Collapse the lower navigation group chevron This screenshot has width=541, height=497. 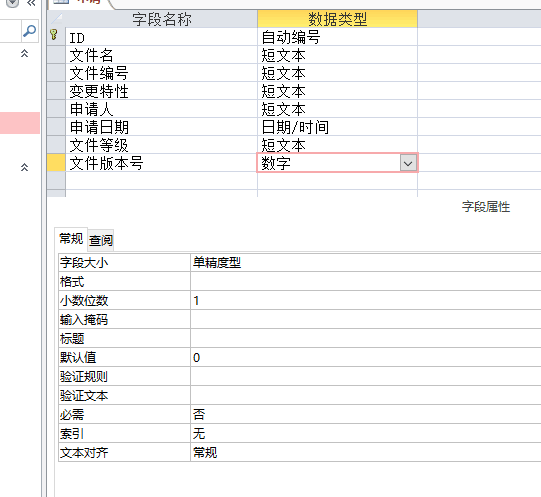pyautogui.click(x=24, y=167)
